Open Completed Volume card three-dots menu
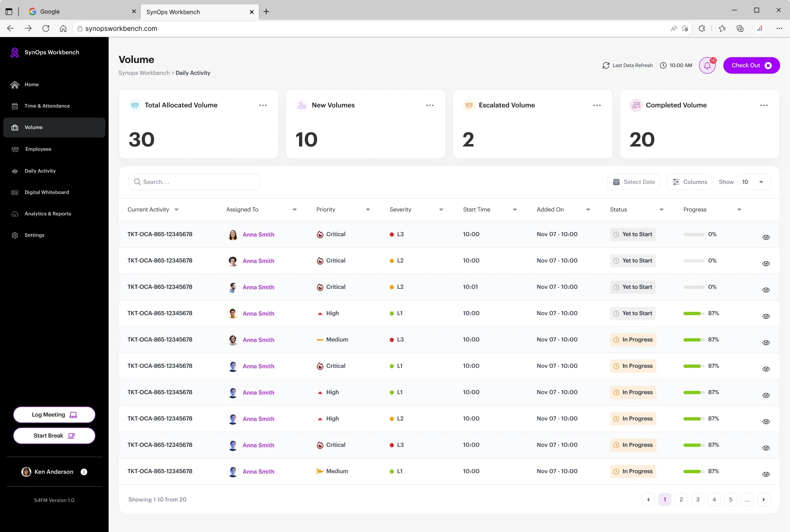The image size is (790, 532). coord(764,105)
